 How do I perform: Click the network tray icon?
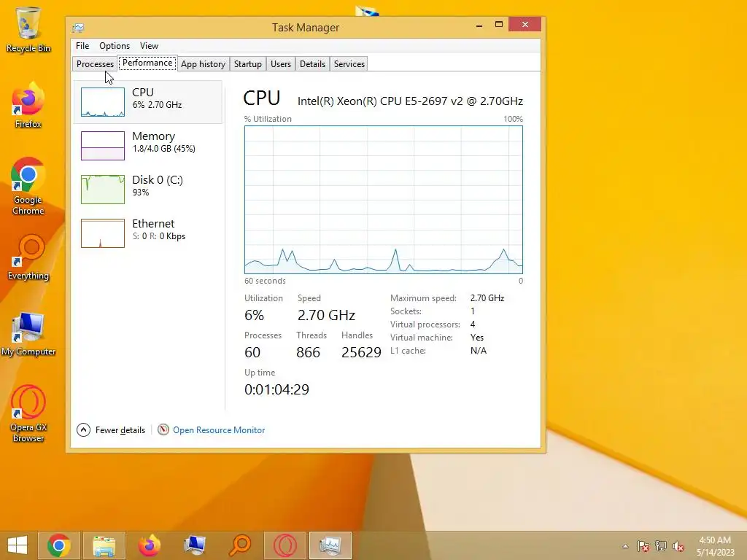click(661, 546)
